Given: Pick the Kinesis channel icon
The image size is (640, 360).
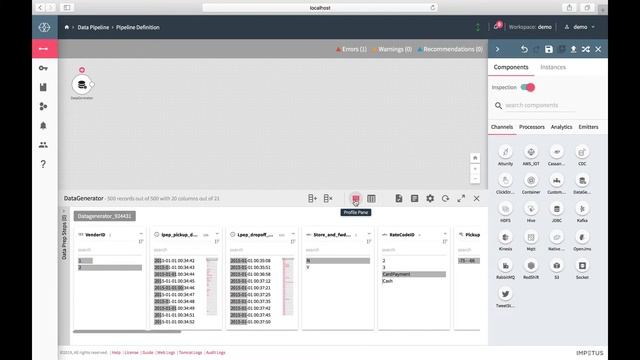Looking at the screenshot, I should 505,237.
